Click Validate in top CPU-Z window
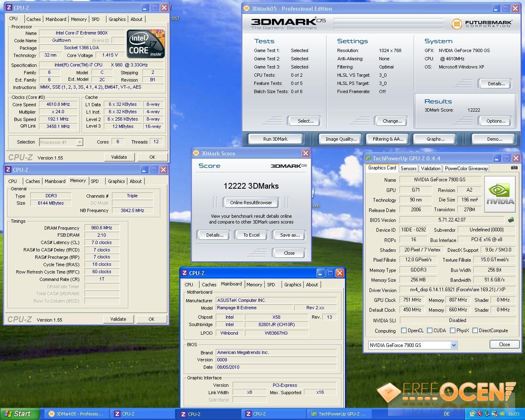This screenshot has width=525, height=420. [x=119, y=157]
